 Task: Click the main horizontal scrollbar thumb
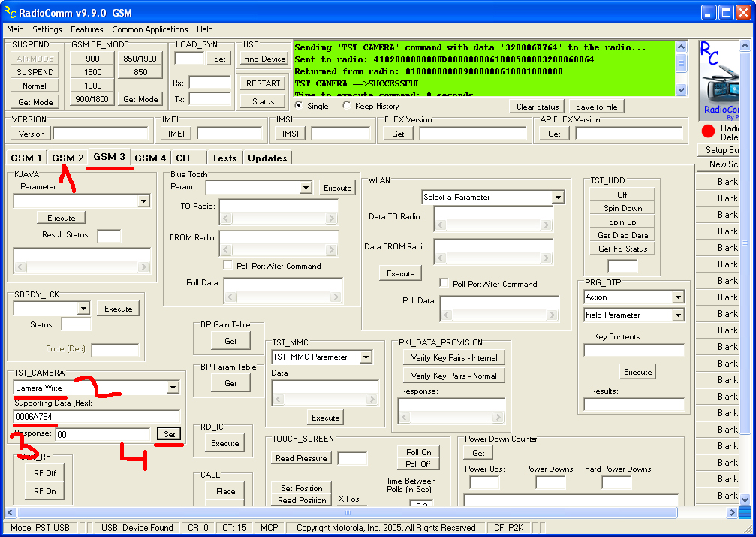pos(347,512)
